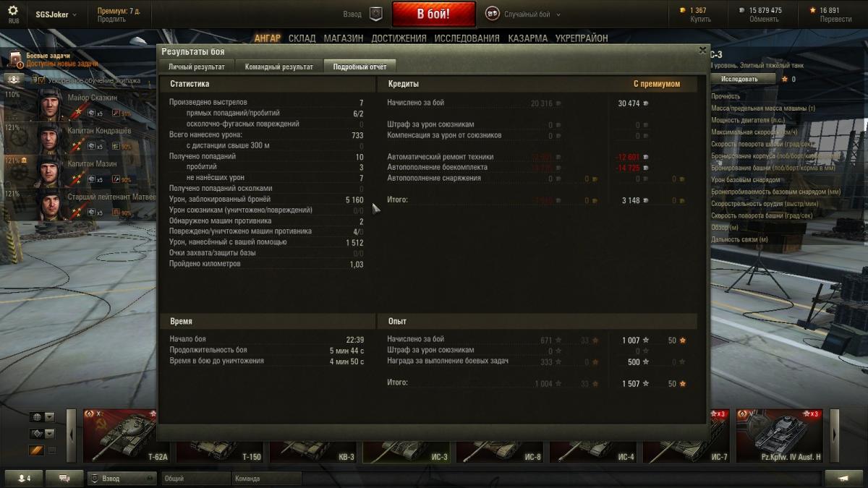Expand the SGSJoker account dropdown
Screen dimensions: 868x488
tap(56, 14)
